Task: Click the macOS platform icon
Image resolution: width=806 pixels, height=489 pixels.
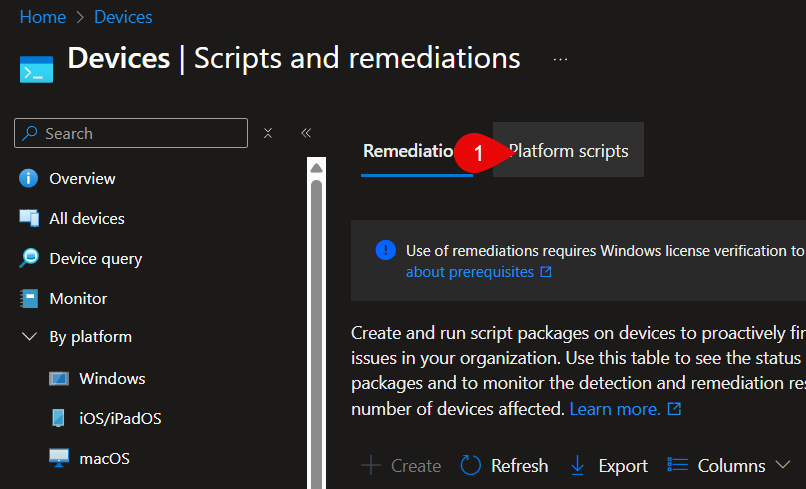Action: click(59, 459)
